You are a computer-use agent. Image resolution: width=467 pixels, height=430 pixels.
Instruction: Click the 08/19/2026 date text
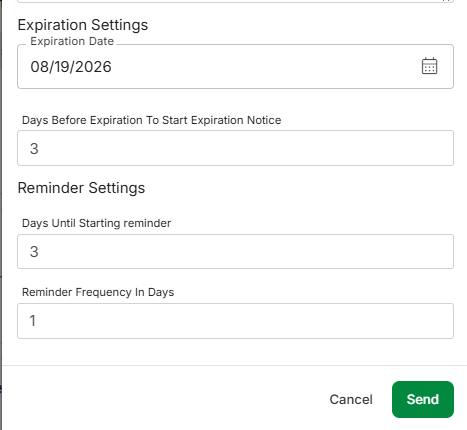click(71, 67)
